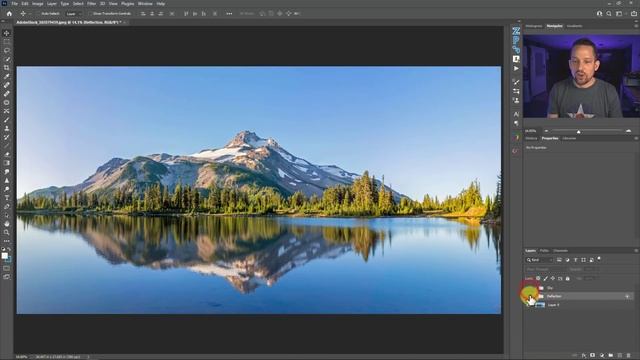Click Navigator zoom in mountain icon
The width and height of the screenshot is (640, 360).
click(x=628, y=131)
